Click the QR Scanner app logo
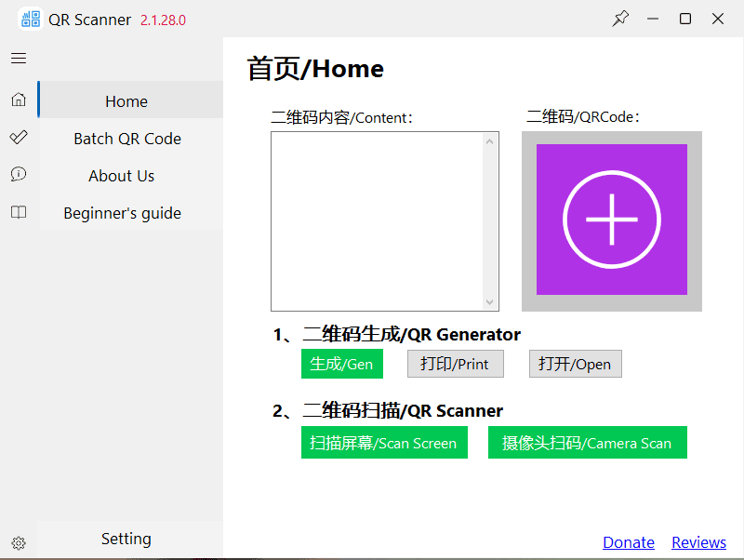 [31, 20]
